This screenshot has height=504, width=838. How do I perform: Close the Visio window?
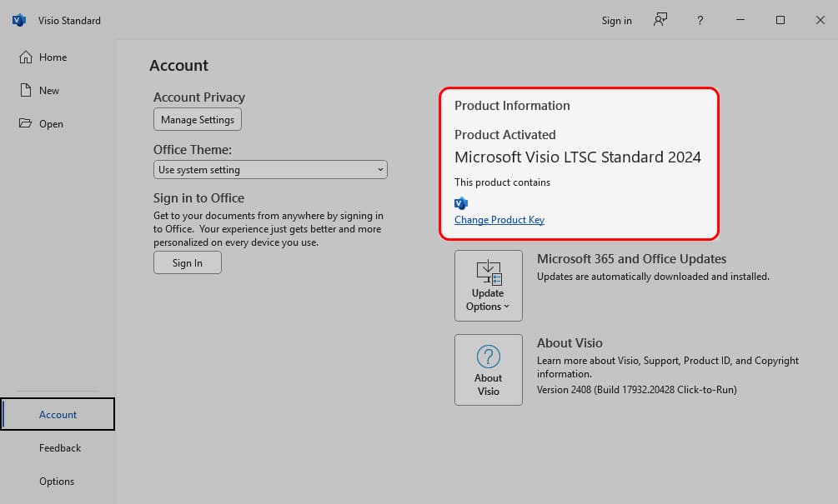coord(820,20)
